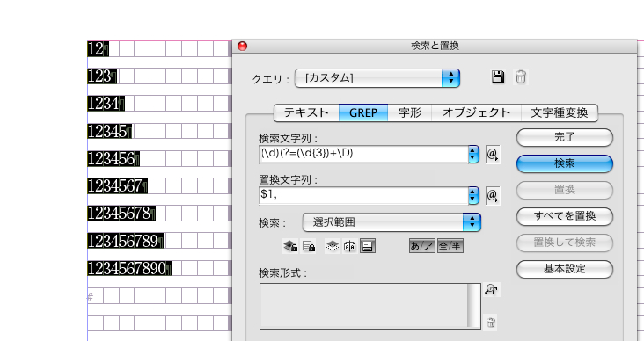Click inside the 検索形式 format box
This screenshot has height=341, width=644.
point(370,306)
